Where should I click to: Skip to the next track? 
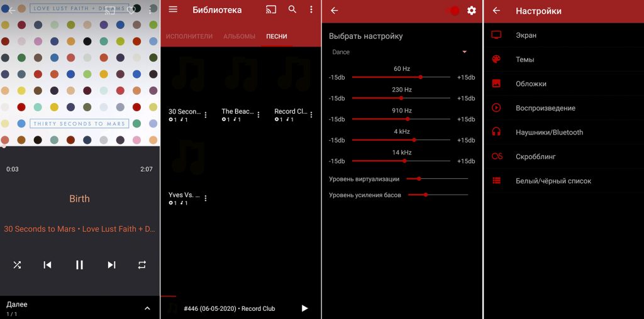pos(111,265)
